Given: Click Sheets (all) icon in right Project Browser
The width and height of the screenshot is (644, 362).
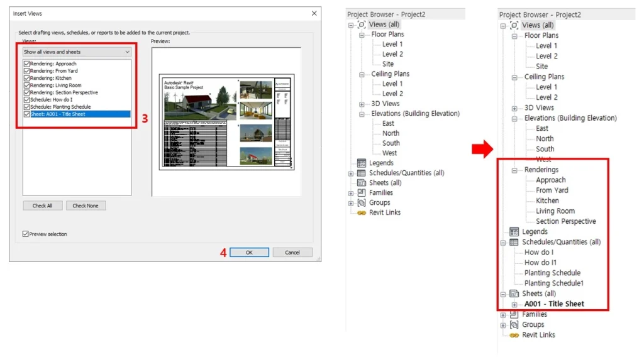Looking at the screenshot, I should [514, 293].
